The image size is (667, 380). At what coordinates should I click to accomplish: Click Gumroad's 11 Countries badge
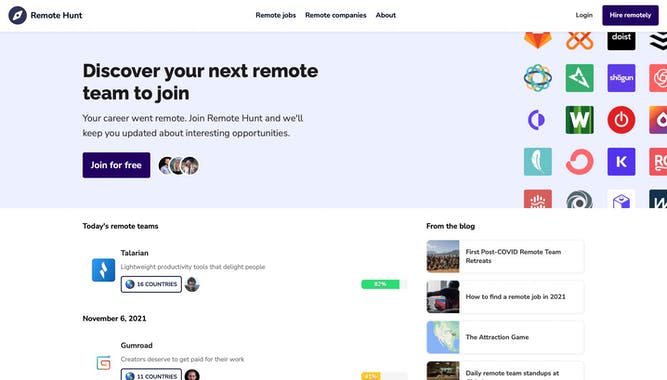coord(151,374)
